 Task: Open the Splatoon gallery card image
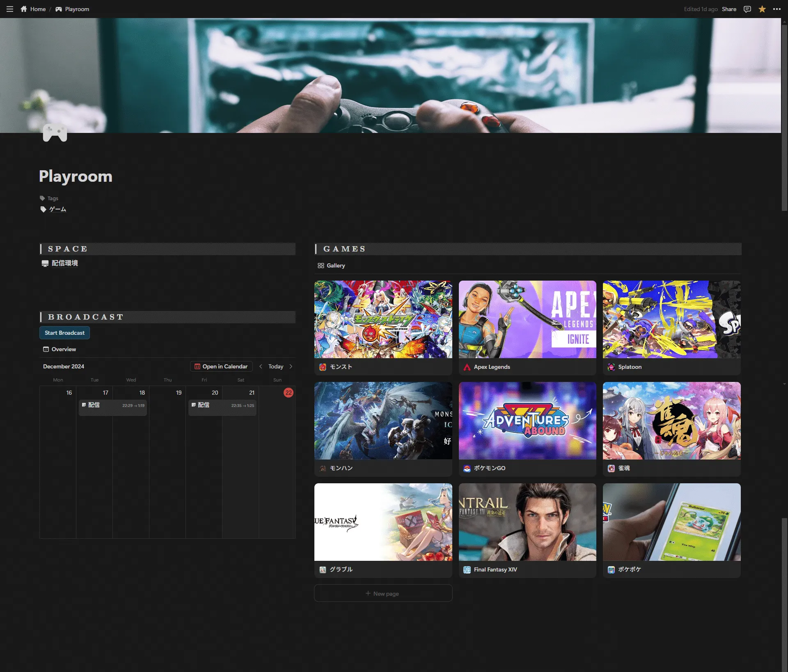tap(672, 319)
